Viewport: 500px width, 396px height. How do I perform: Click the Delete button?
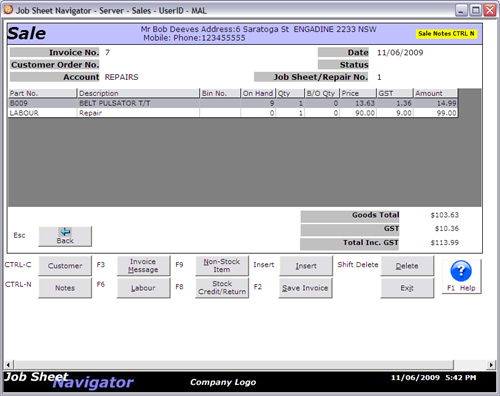pos(407,266)
